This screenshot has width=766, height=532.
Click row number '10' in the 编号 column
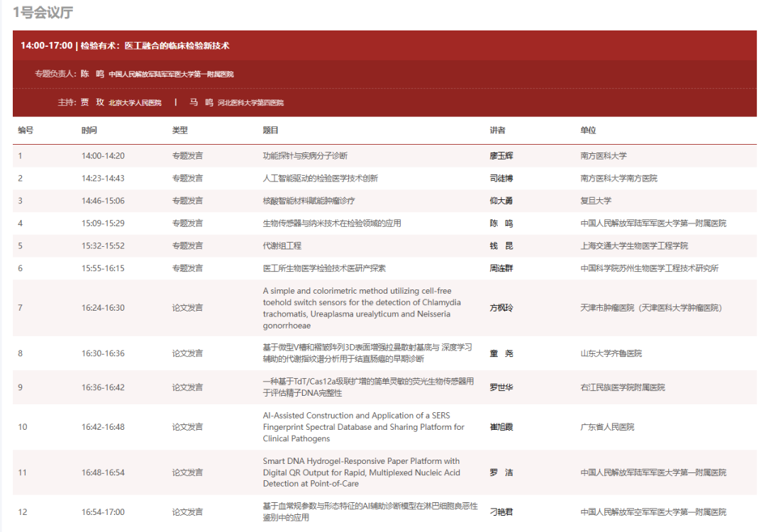click(x=23, y=427)
